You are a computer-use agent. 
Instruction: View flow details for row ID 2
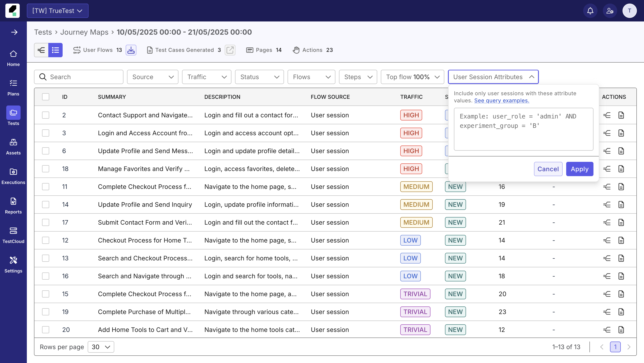pyautogui.click(x=607, y=115)
